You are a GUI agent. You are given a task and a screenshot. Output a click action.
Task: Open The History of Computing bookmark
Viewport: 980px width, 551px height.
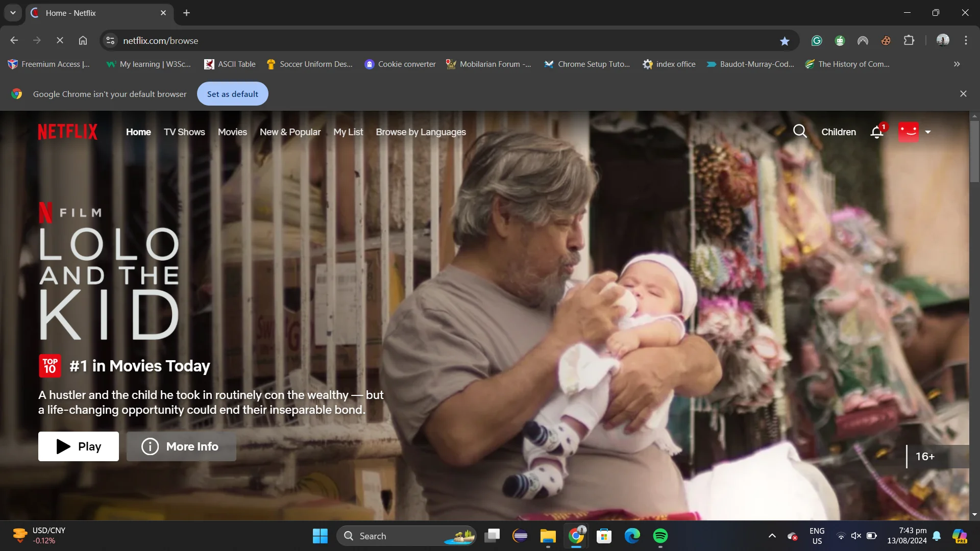(847, 64)
